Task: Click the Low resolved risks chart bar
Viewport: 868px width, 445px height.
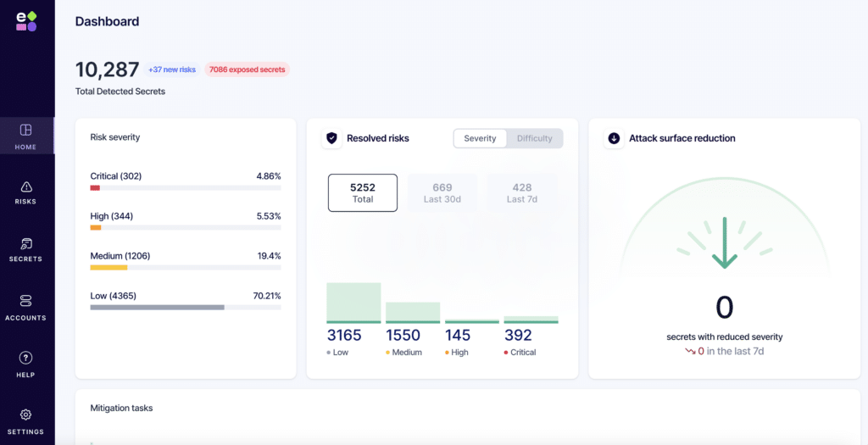Action: 353,302
